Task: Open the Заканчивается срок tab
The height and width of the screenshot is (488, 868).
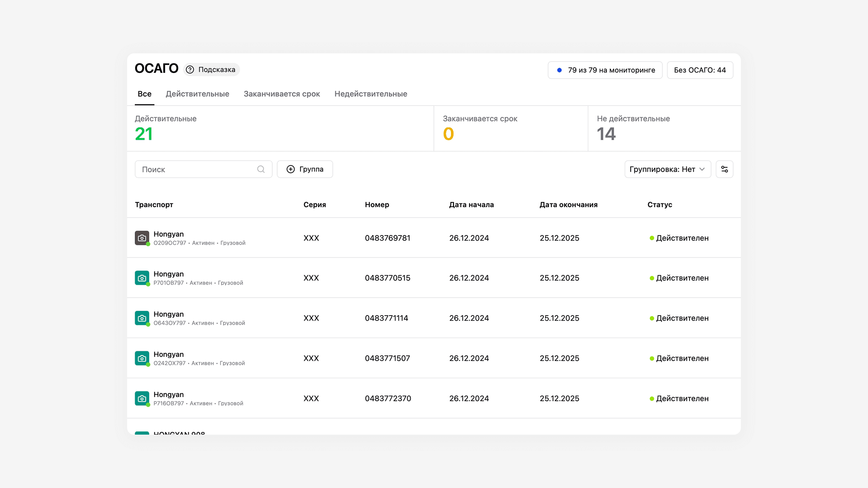Action: [281, 94]
